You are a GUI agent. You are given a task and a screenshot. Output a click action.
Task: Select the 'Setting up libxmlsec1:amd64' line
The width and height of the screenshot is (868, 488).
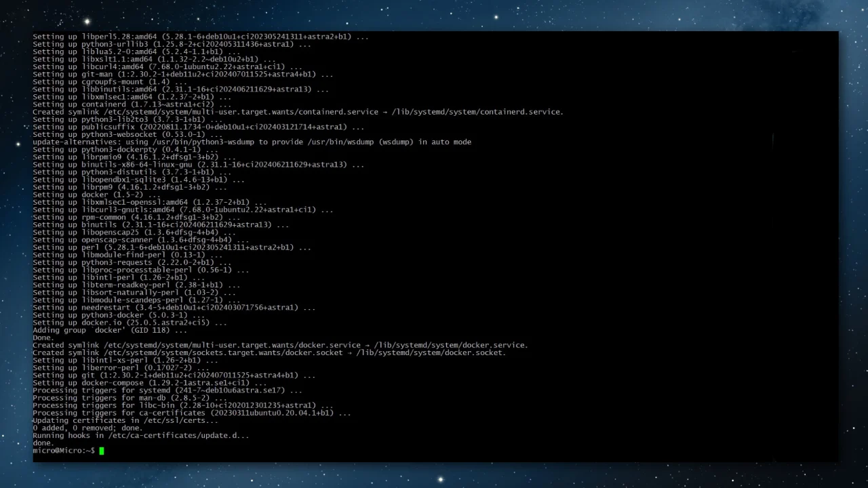132,97
